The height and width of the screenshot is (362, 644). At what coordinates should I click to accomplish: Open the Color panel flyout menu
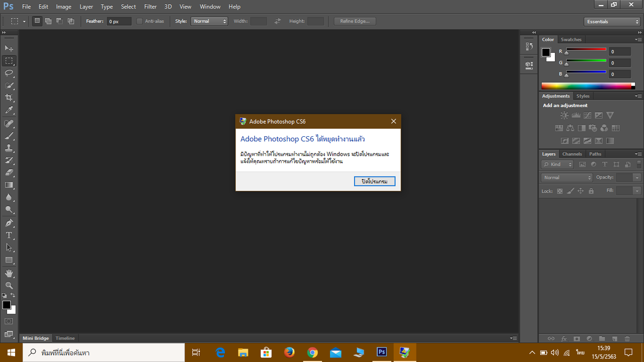(x=638, y=40)
